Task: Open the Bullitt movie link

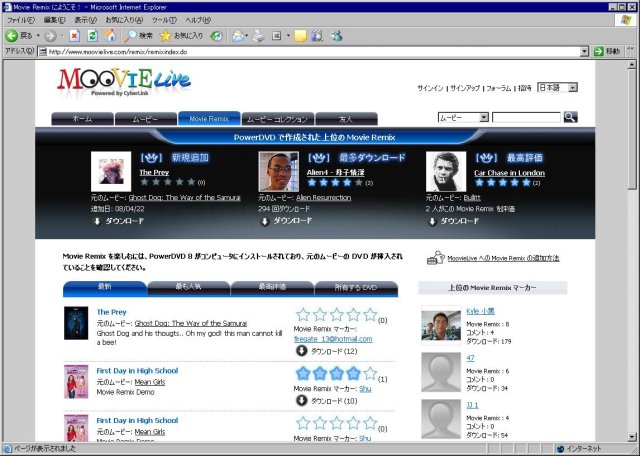Action: click(x=472, y=198)
